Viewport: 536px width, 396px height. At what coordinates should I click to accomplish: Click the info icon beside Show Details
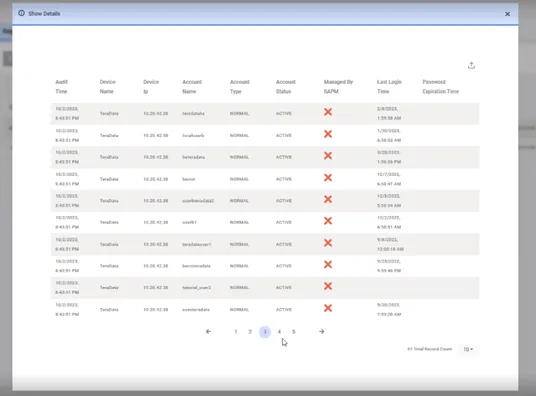point(22,13)
